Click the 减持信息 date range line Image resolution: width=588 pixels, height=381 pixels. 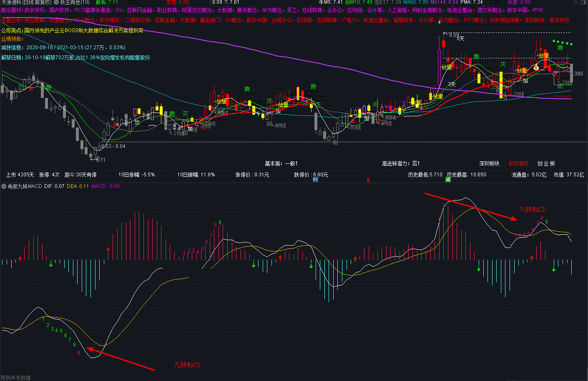click(x=63, y=48)
